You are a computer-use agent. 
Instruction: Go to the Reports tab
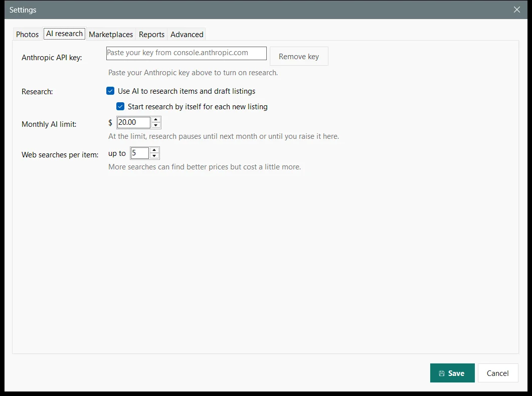151,34
